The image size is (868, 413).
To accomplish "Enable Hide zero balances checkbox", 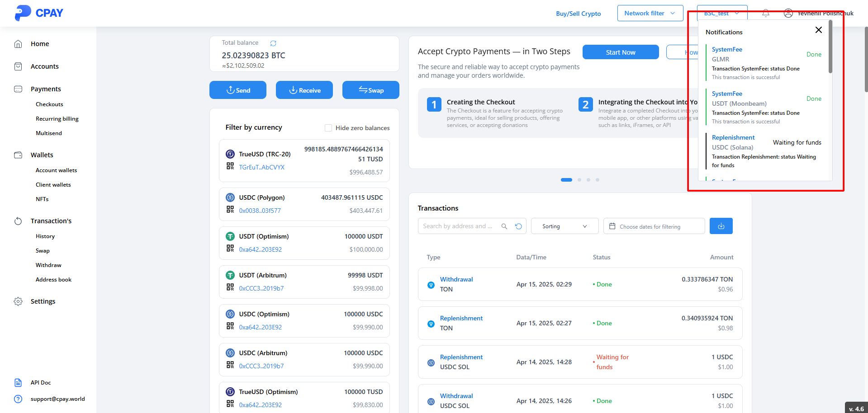I will [328, 128].
